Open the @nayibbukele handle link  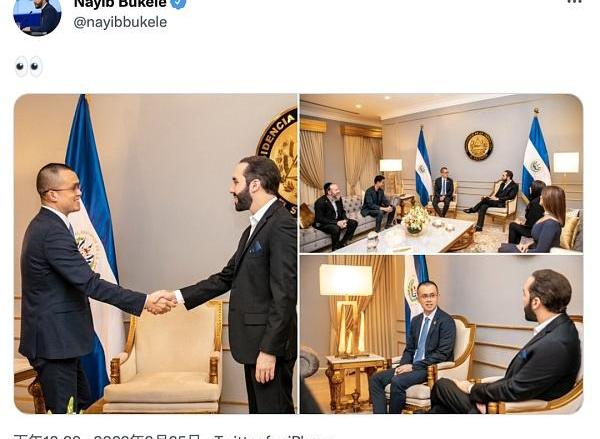point(120,22)
